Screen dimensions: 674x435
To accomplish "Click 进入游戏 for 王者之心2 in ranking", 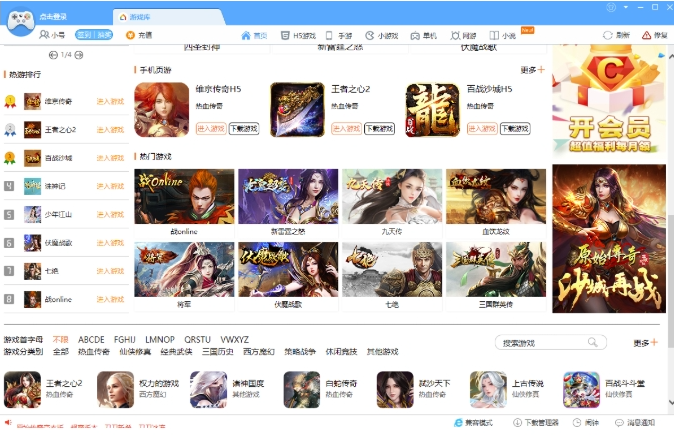I will pyautogui.click(x=110, y=130).
